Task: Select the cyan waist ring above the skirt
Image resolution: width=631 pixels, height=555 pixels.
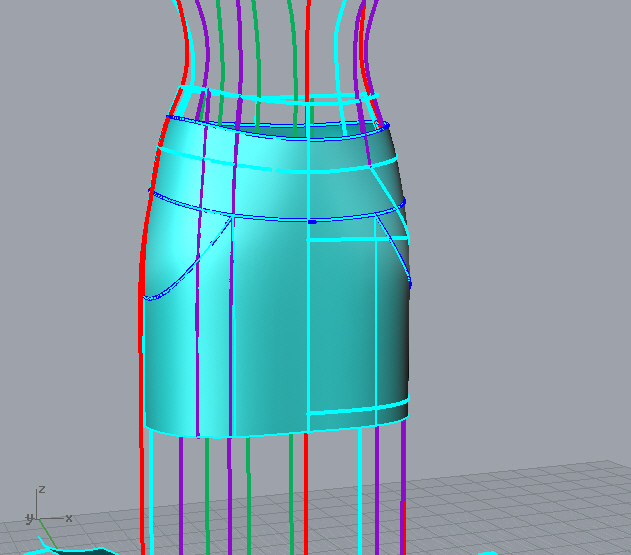Action: pos(278,99)
